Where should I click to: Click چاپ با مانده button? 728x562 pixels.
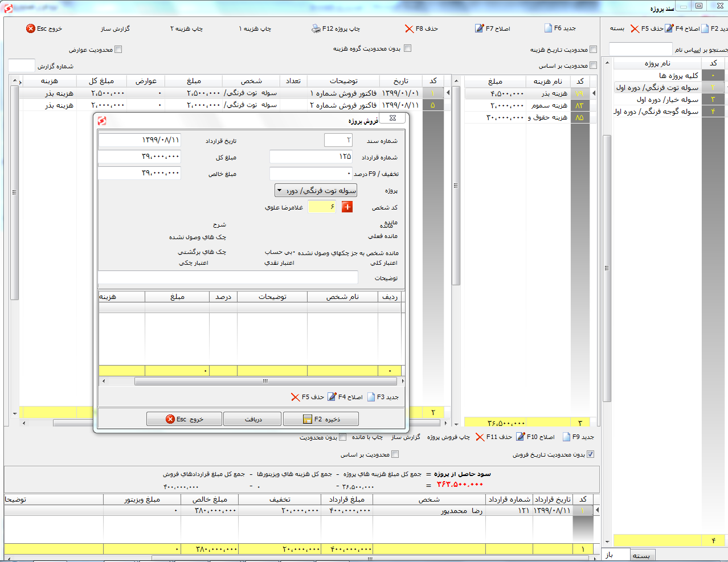point(367,437)
